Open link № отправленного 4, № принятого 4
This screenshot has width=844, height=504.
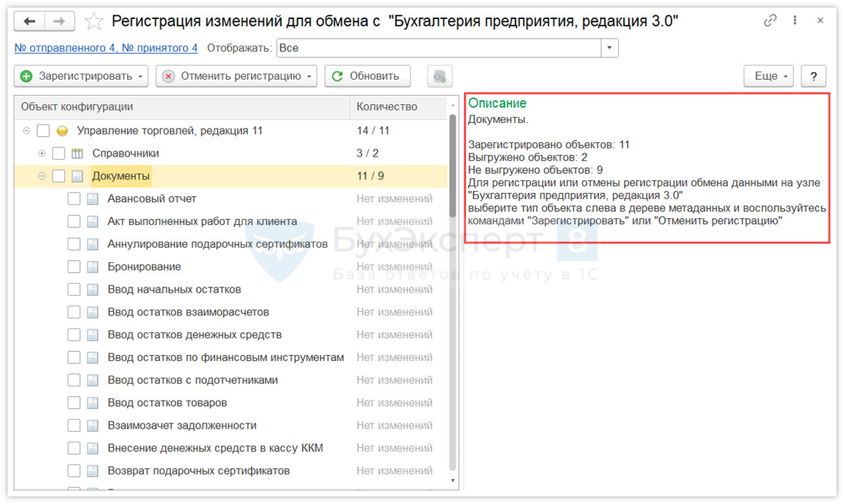(106, 48)
